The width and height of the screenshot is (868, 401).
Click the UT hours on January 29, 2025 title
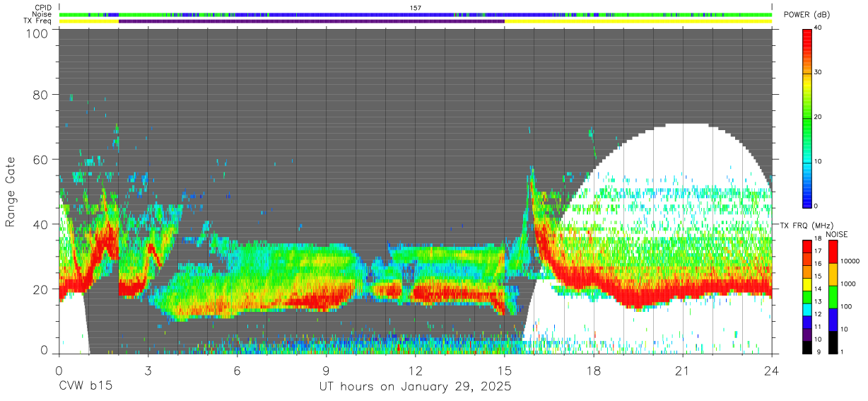tap(415, 387)
